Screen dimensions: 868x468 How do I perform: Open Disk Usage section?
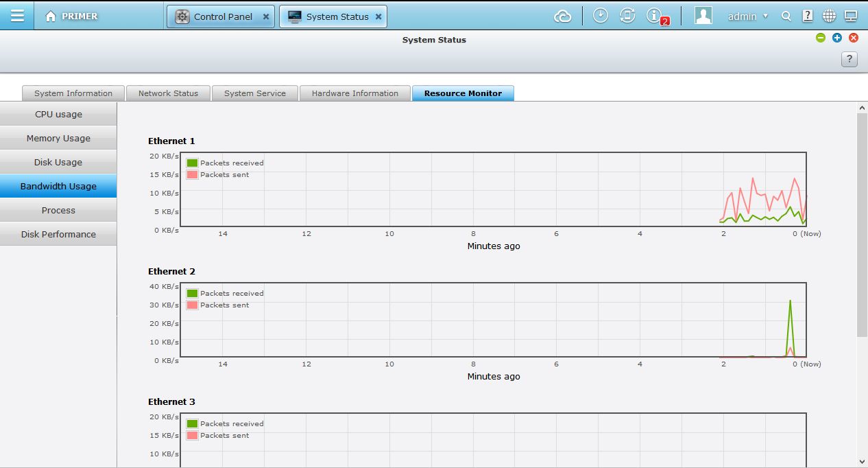click(58, 163)
